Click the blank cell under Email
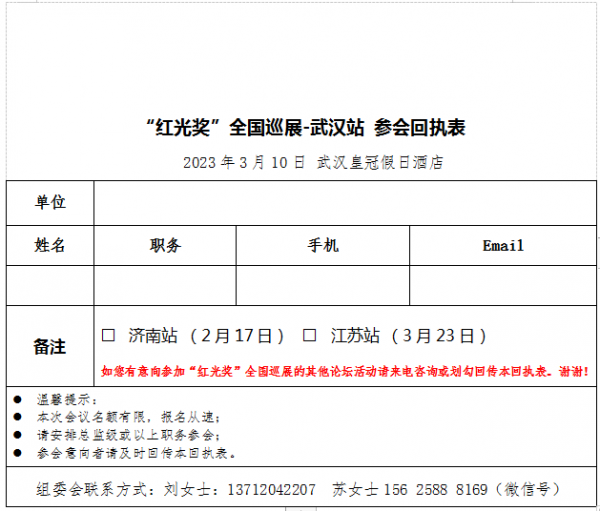 502,285
